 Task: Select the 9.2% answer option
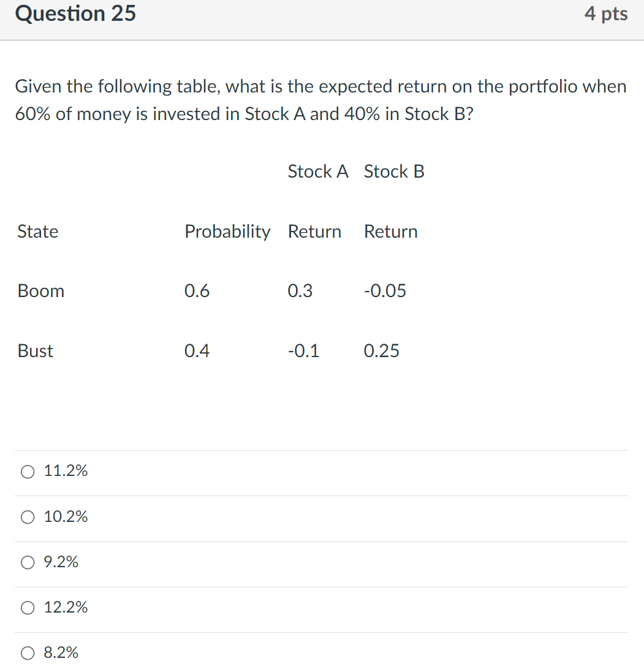(x=27, y=562)
